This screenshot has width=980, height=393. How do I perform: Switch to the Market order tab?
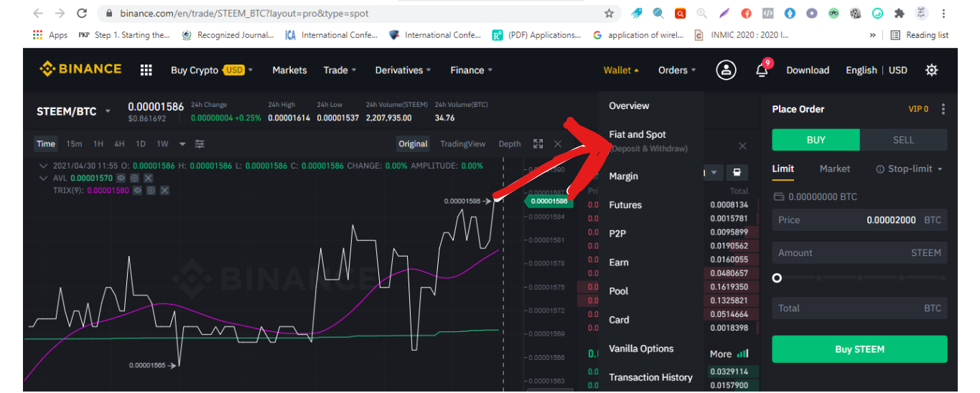click(x=834, y=169)
